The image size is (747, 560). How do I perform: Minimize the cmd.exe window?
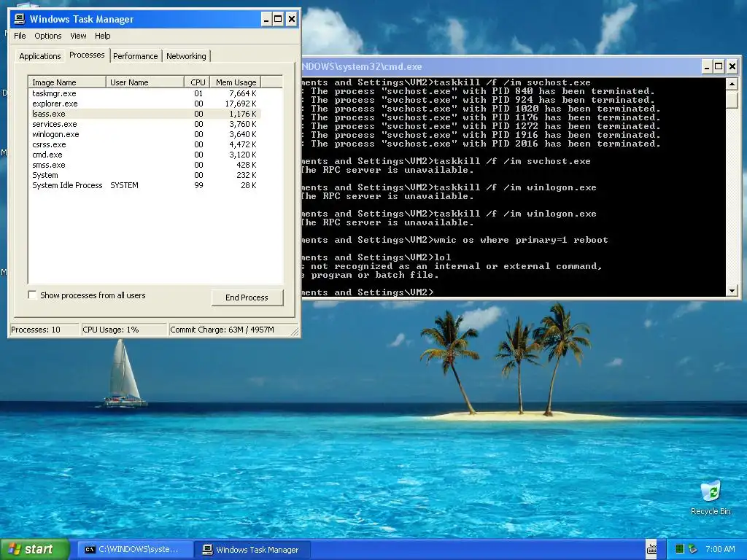coord(706,66)
